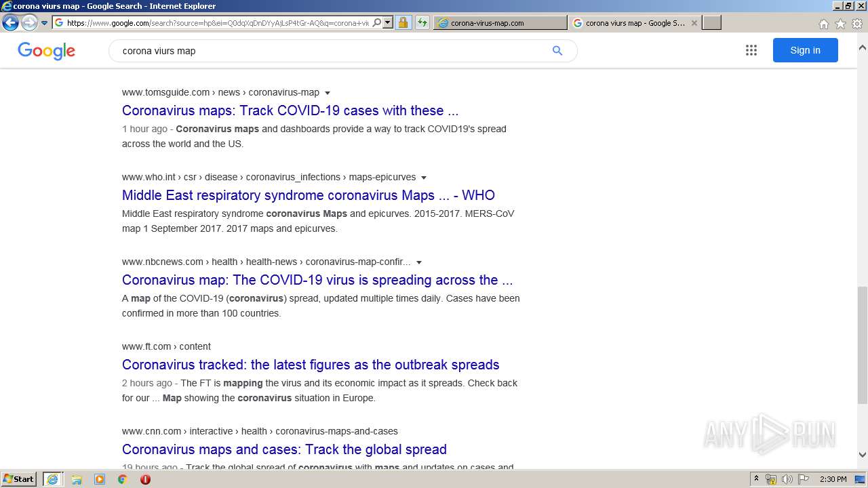
Task: Open the Favorites star icon
Action: [x=840, y=24]
